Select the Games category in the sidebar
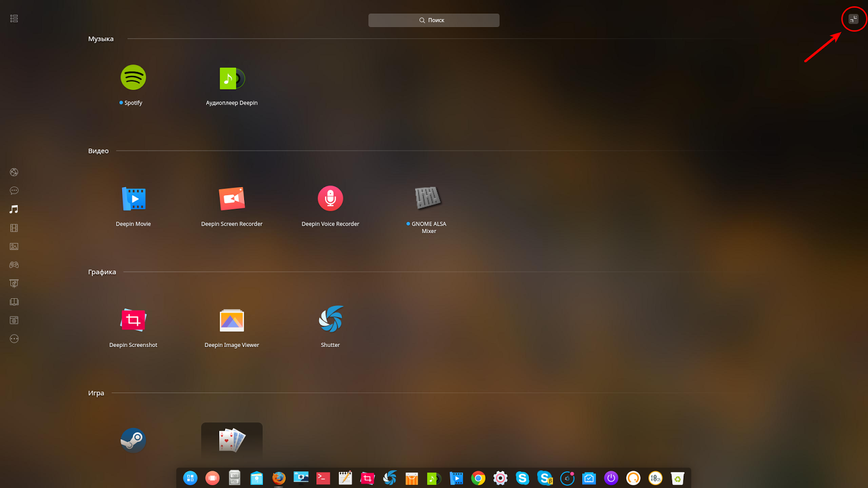The height and width of the screenshot is (488, 868). [x=14, y=265]
